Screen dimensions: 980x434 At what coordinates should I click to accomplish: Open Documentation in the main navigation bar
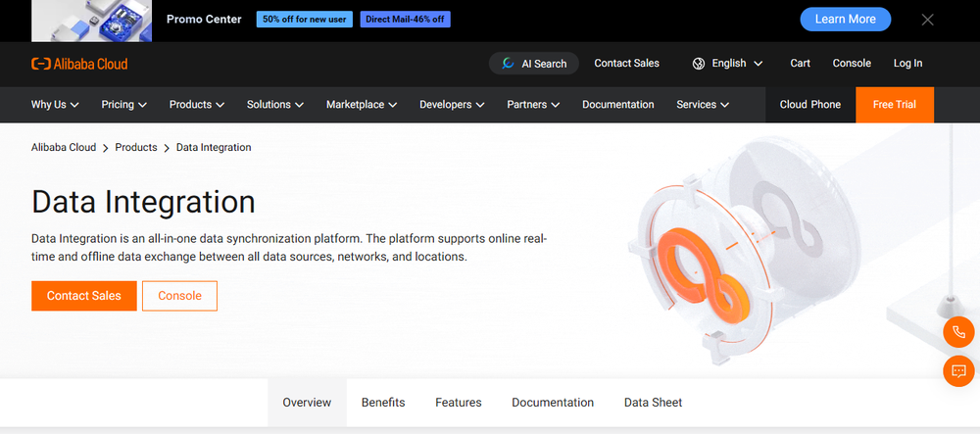coord(618,104)
